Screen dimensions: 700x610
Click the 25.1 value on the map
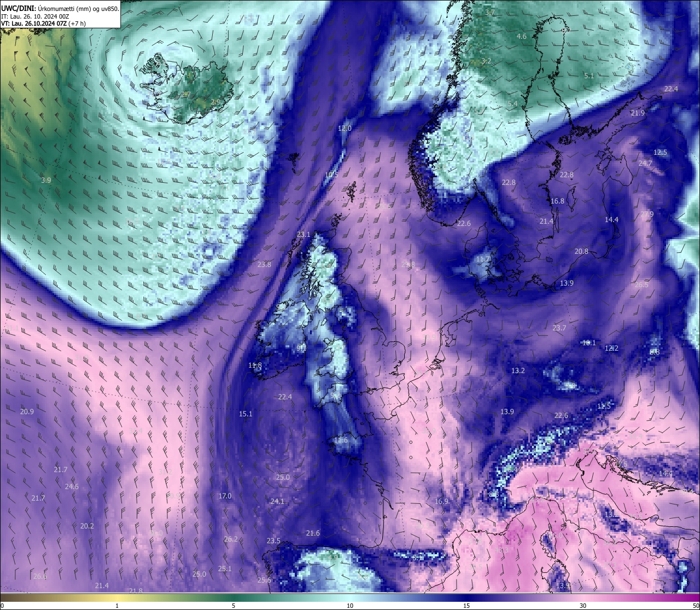(225, 568)
